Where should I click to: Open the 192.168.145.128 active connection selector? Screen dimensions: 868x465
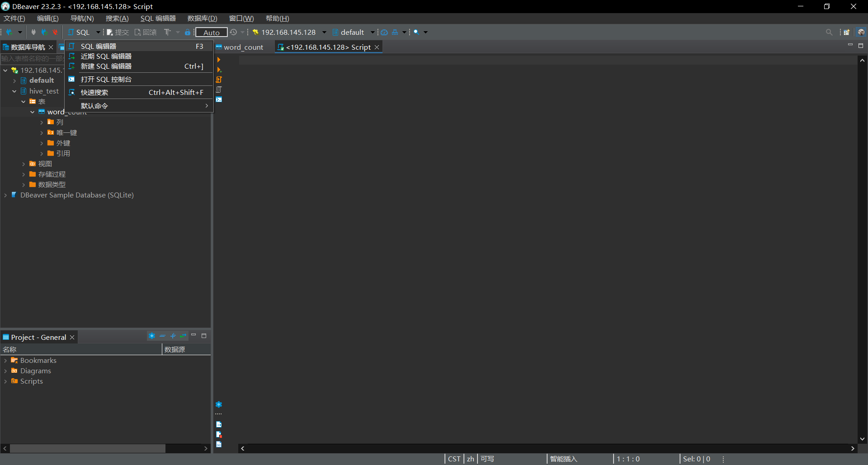pyautogui.click(x=289, y=32)
